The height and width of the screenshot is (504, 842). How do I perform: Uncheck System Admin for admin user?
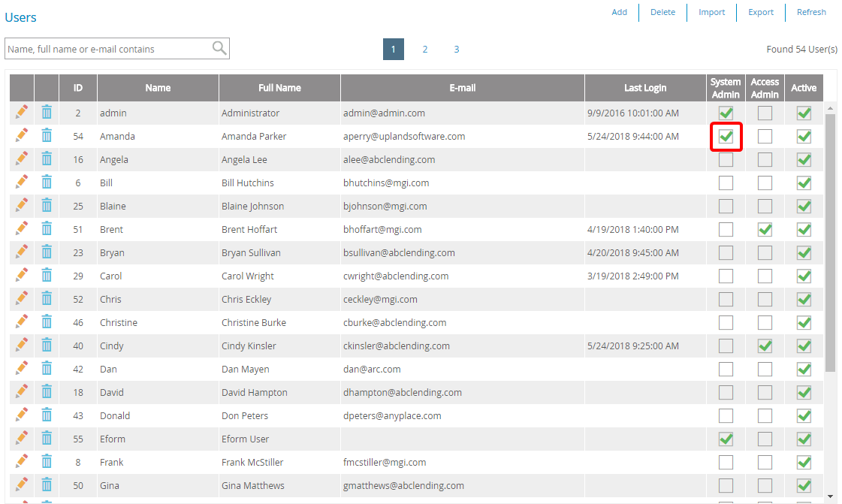click(726, 113)
